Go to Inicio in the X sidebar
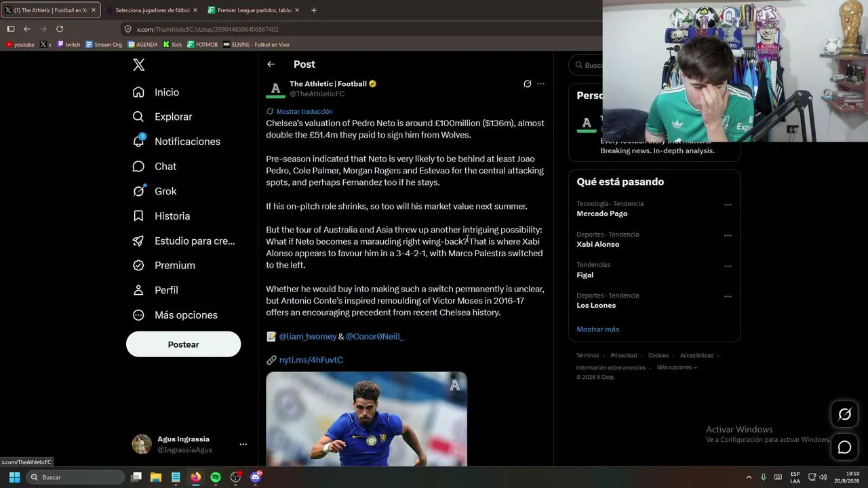This screenshot has height=488, width=868. pyautogui.click(x=156, y=92)
